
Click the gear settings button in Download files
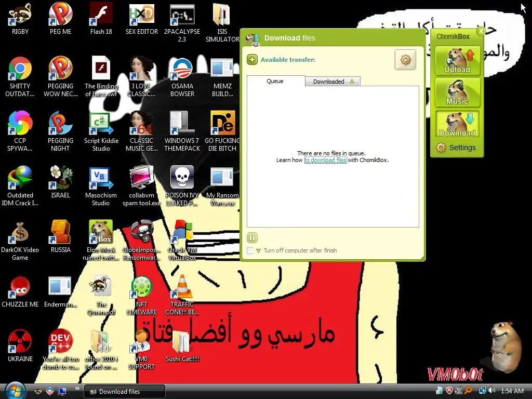tap(405, 60)
